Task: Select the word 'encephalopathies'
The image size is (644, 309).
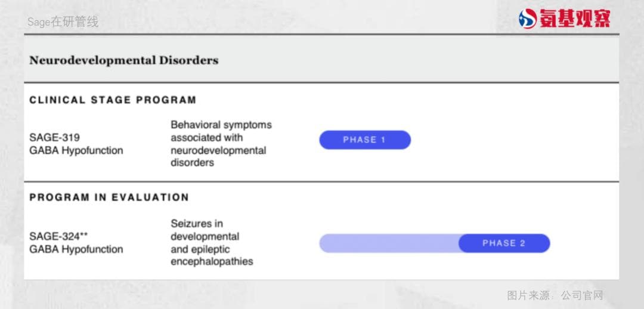Action: click(212, 261)
